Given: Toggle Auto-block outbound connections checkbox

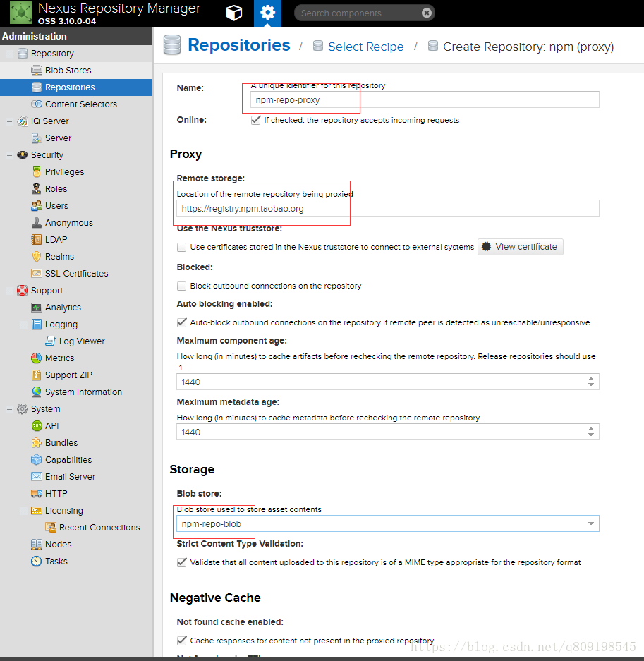Looking at the screenshot, I should (182, 322).
